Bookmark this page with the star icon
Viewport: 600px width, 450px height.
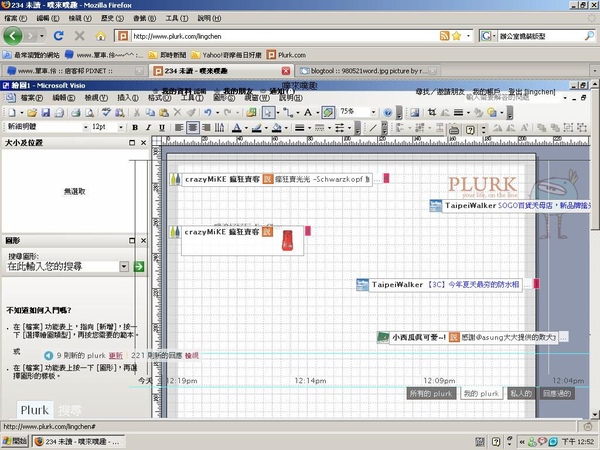(x=456, y=36)
